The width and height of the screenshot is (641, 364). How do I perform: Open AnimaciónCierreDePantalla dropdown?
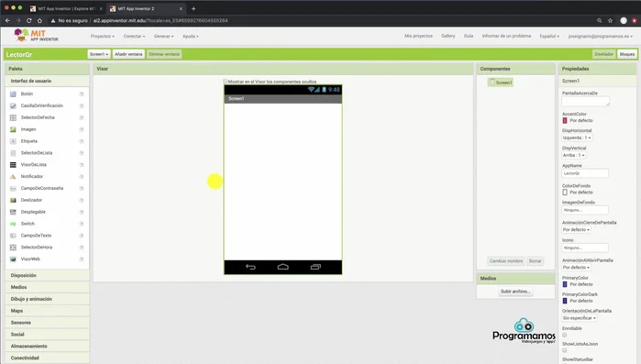[577, 229]
